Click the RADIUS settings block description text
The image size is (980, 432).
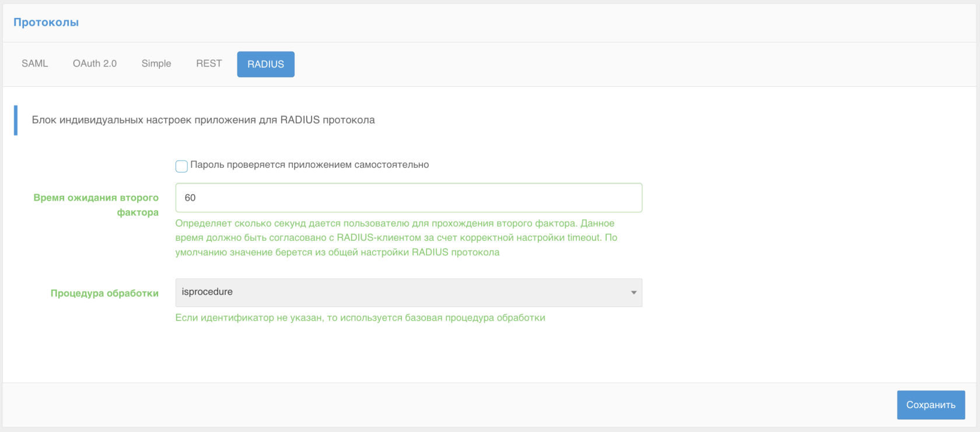[x=203, y=120]
